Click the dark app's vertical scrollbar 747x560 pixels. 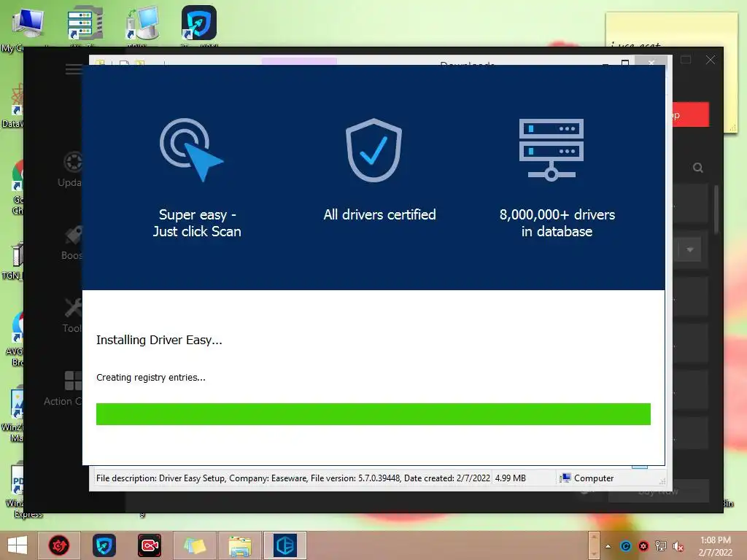pos(716,209)
